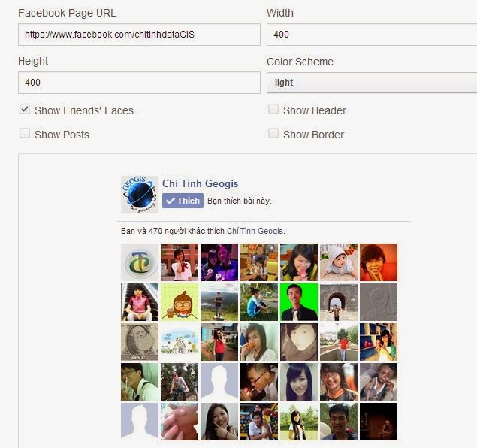Screen dimensions: 477x448
Task: Enable the Show Posts checkbox
Action: click(25, 133)
